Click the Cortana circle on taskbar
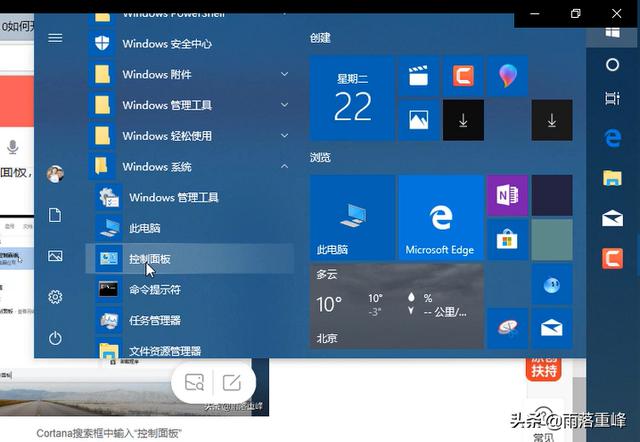 (612, 64)
